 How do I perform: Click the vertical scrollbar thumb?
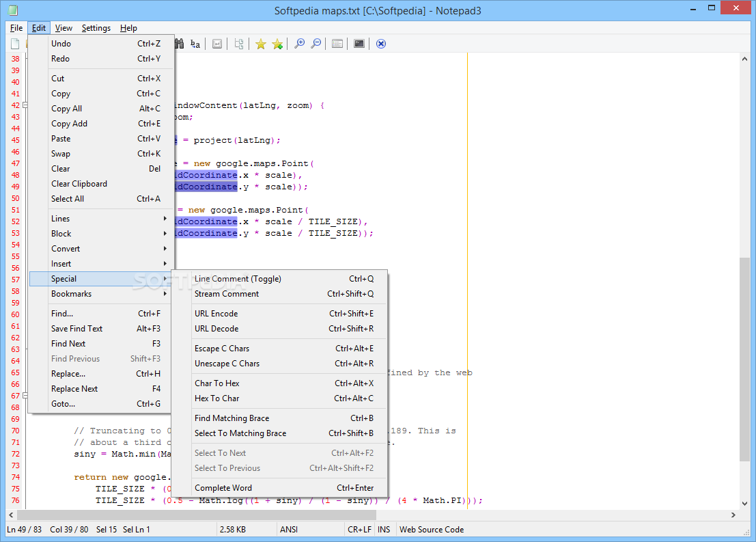click(x=744, y=360)
